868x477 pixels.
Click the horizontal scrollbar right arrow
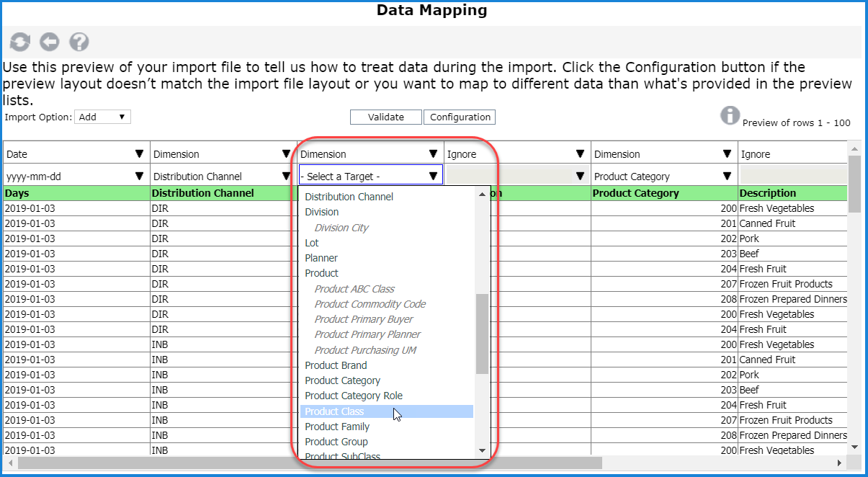pyautogui.click(x=839, y=463)
